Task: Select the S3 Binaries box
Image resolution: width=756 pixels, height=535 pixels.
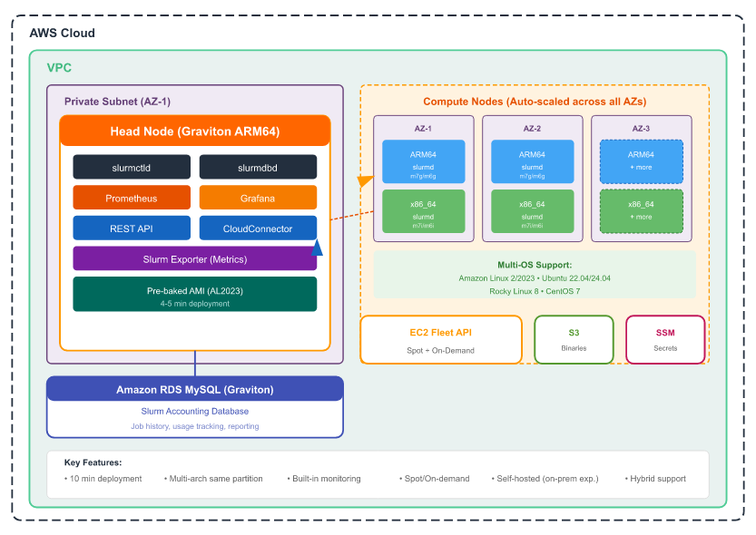Action: 574,339
